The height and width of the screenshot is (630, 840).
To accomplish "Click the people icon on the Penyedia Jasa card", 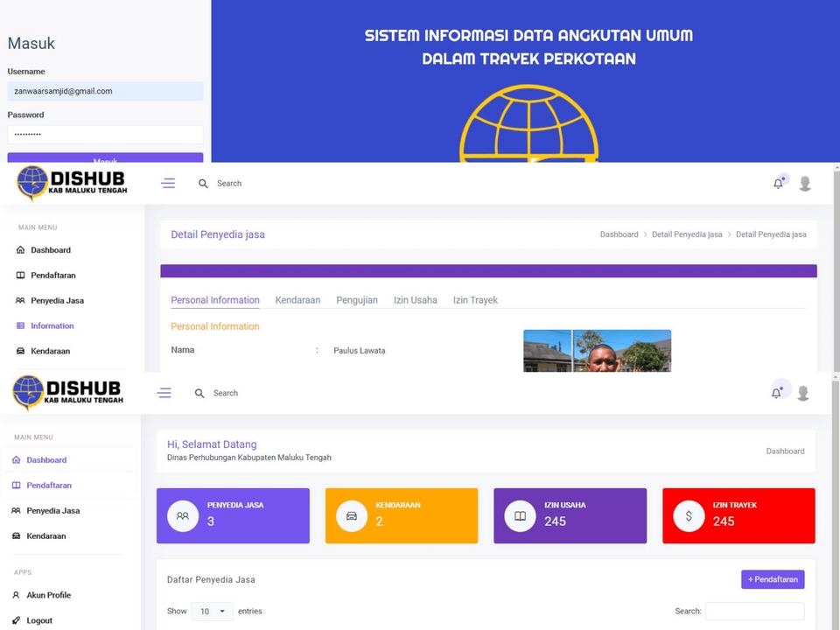I will point(183,516).
